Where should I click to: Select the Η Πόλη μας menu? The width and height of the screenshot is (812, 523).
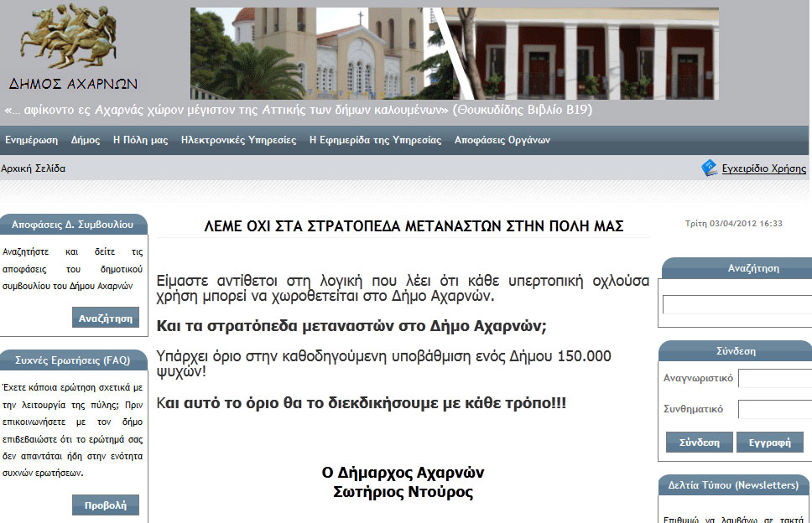(140, 140)
